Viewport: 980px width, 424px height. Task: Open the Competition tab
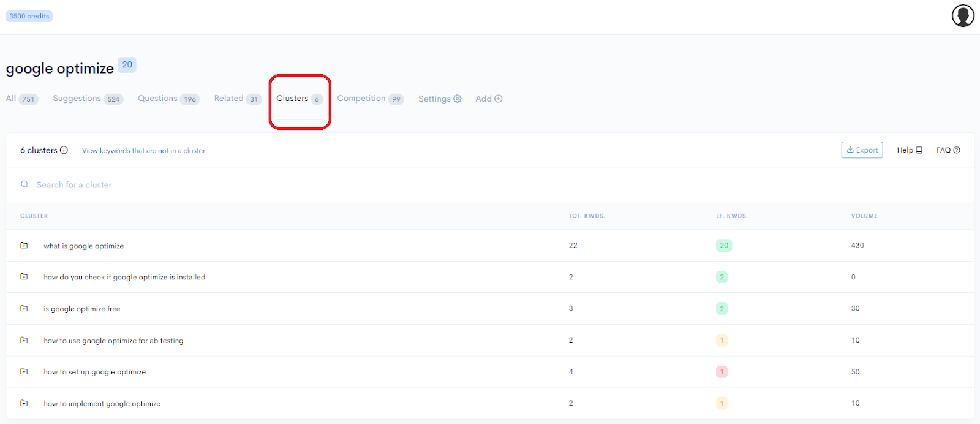(x=371, y=99)
